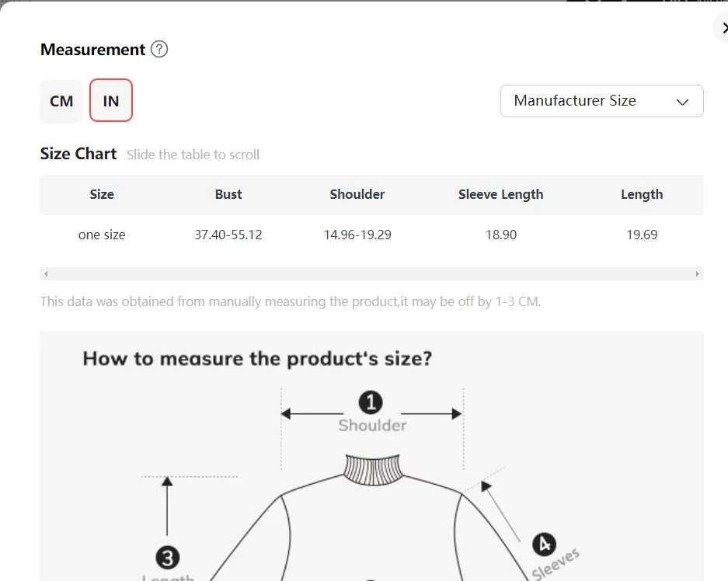Open the Manufacturer Size dropdown

point(601,101)
